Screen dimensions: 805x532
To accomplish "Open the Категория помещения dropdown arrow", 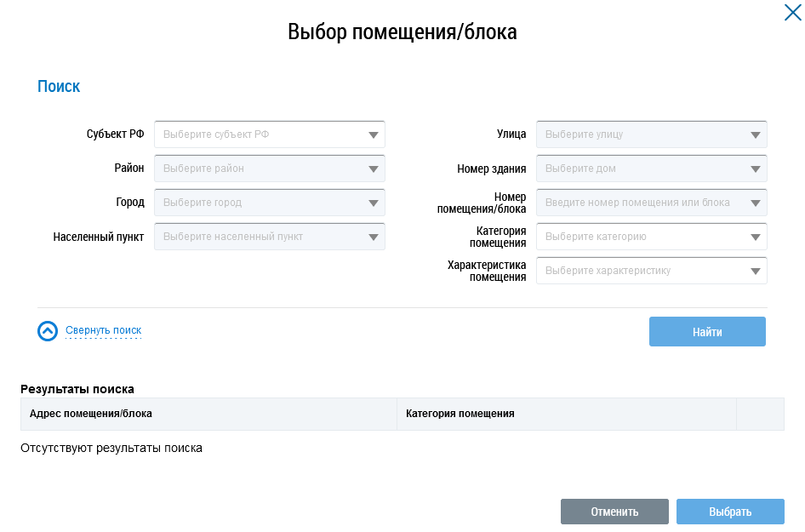I will click(x=755, y=237).
